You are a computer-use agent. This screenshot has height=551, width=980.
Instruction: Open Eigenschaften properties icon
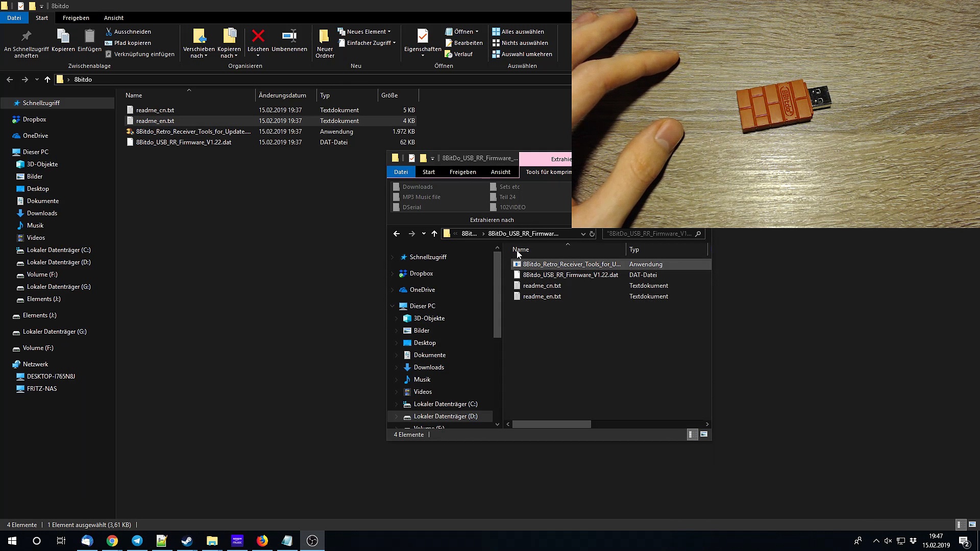pos(422,36)
